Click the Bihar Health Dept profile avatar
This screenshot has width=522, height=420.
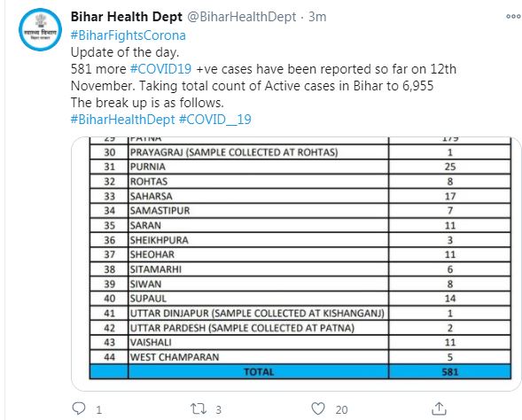point(40,29)
